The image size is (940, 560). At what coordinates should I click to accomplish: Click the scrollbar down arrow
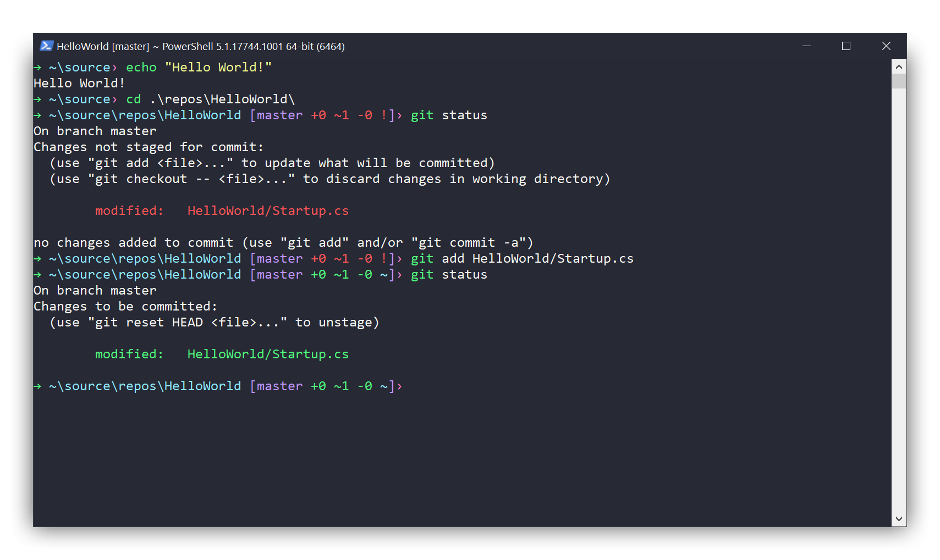click(x=898, y=518)
